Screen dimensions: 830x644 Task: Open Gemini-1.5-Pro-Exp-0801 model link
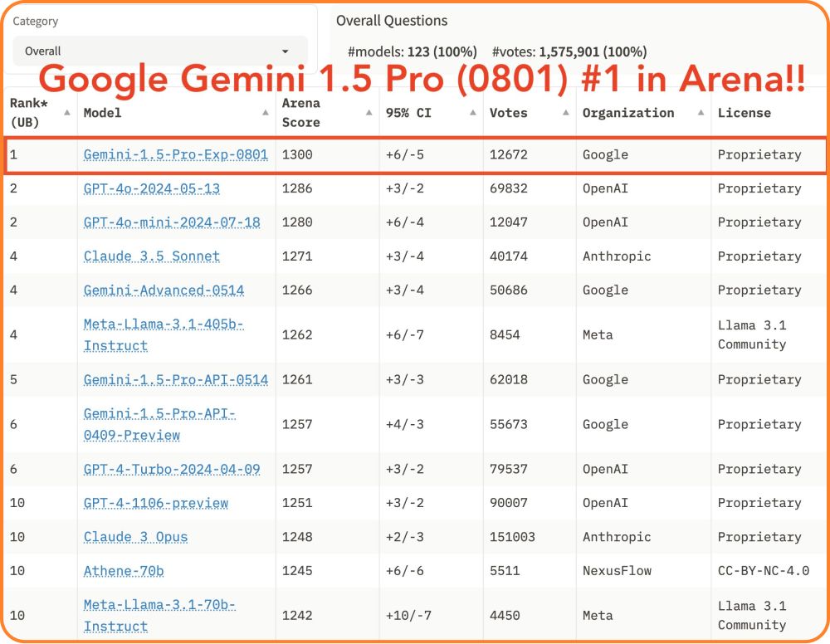[176, 154]
